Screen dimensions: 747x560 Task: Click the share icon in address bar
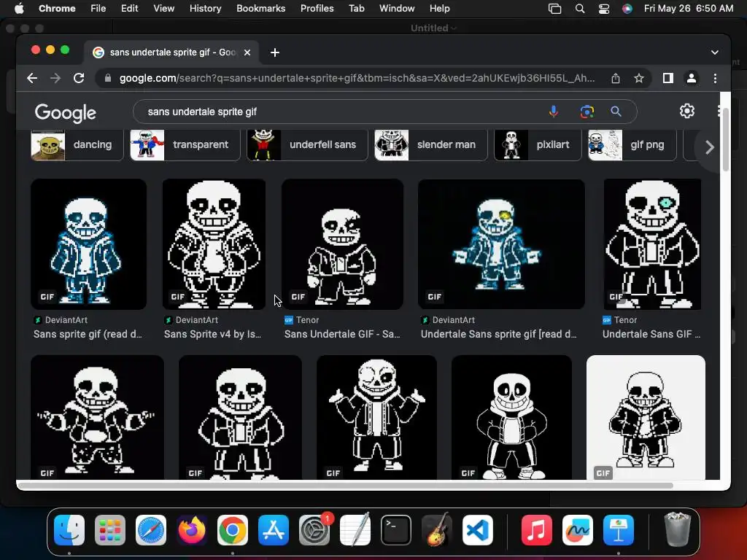[x=616, y=78]
